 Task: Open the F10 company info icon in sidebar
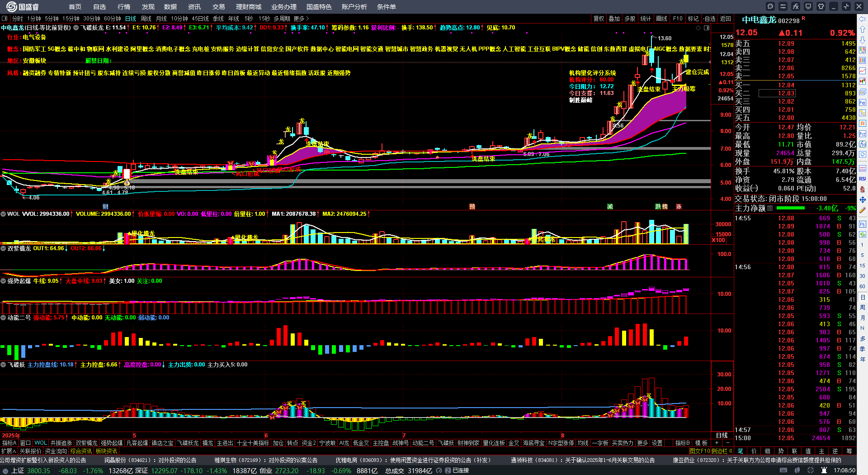pos(863,103)
